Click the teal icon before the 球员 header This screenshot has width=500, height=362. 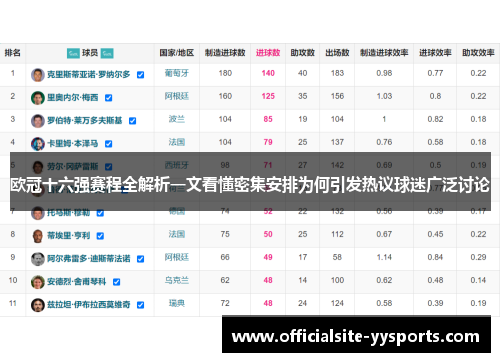point(73,53)
